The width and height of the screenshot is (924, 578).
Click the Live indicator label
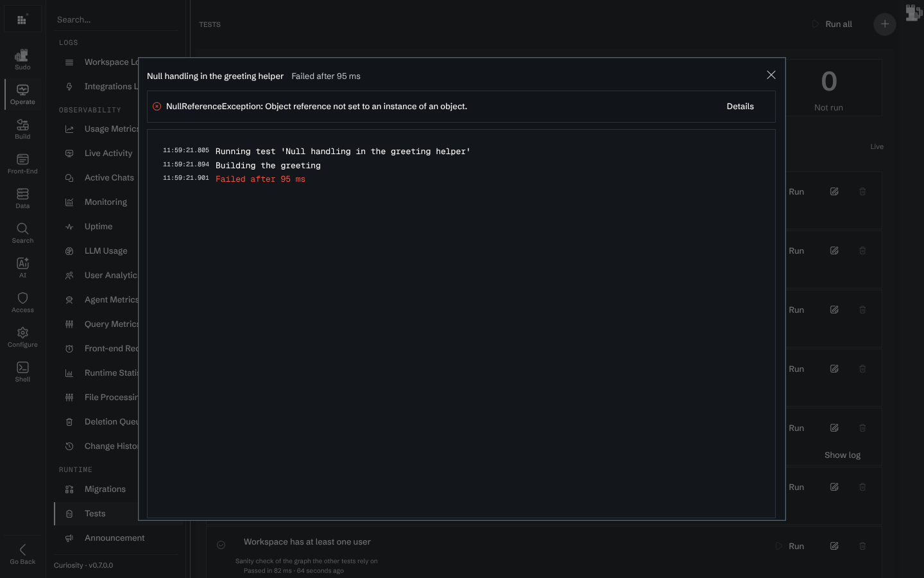[x=877, y=146]
